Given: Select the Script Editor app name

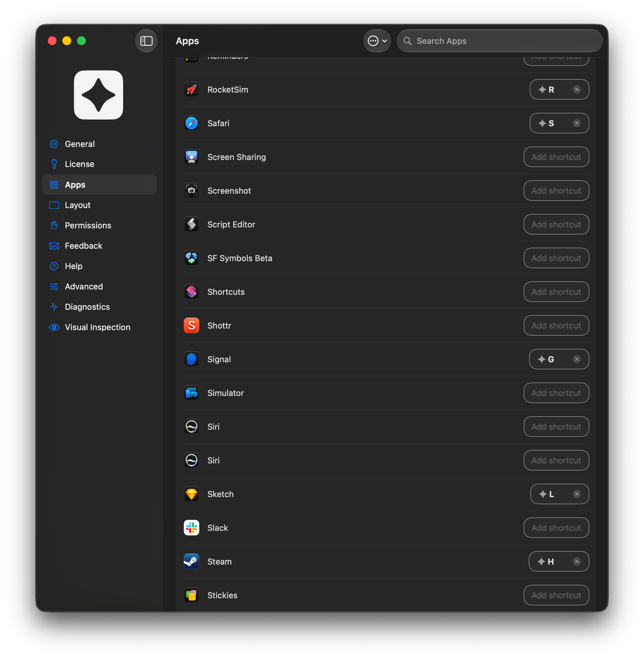Looking at the screenshot, I should 231,225.
